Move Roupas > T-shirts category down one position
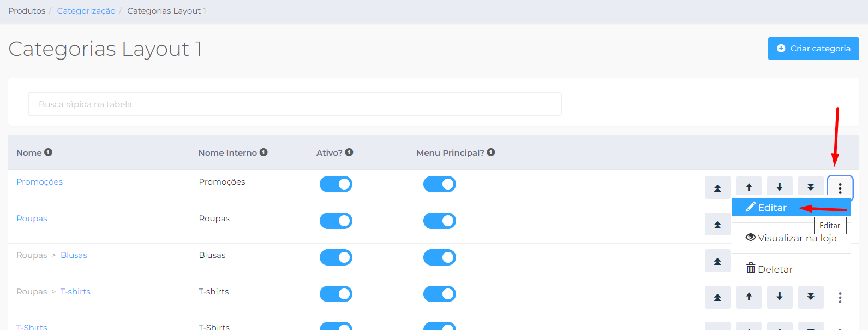Screen dimensions: 868x330 coord(780,297)
